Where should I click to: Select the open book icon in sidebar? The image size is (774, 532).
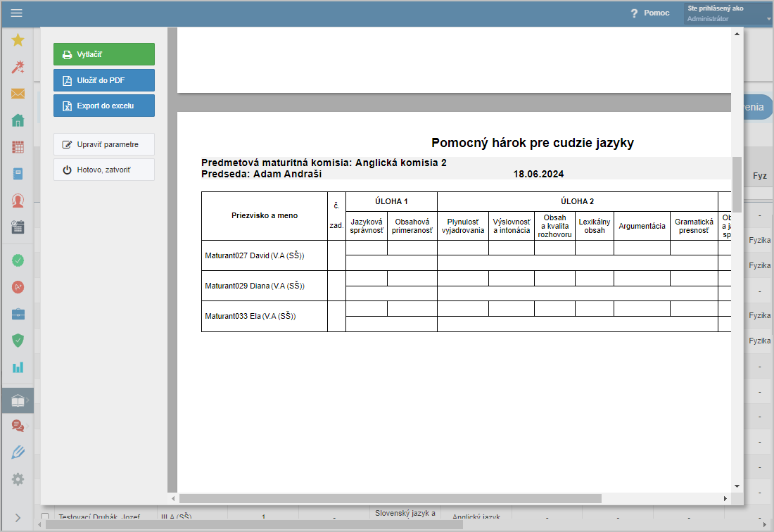point(18,400)
